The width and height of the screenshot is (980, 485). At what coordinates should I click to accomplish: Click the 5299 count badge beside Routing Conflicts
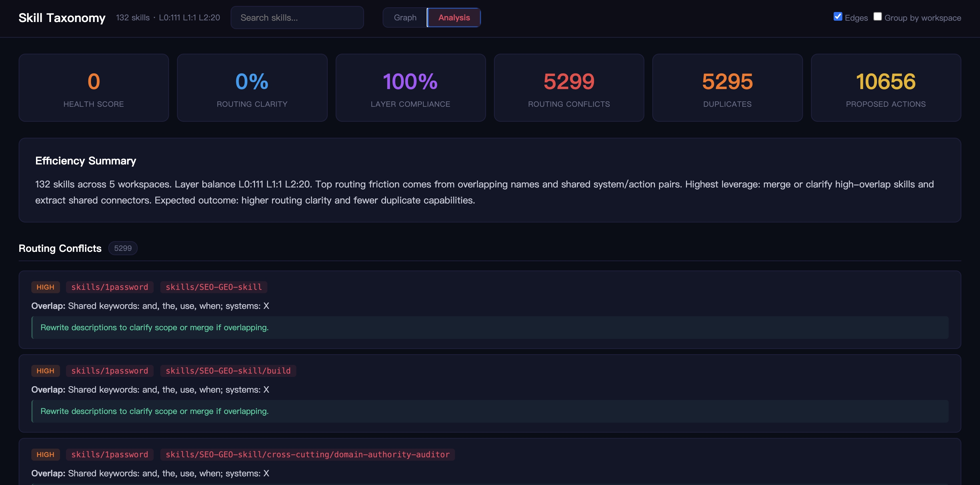click(x=123, y=248)
